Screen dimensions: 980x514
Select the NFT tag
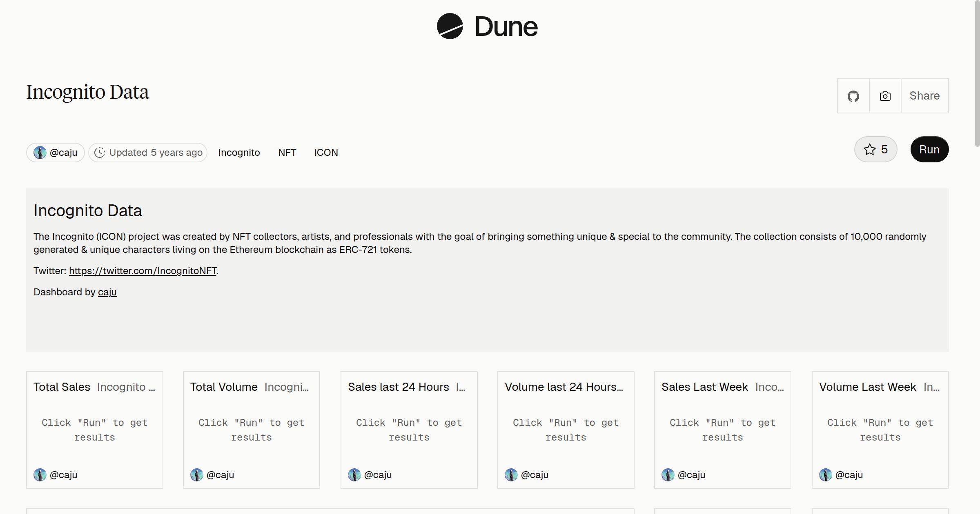pos(287,153)
